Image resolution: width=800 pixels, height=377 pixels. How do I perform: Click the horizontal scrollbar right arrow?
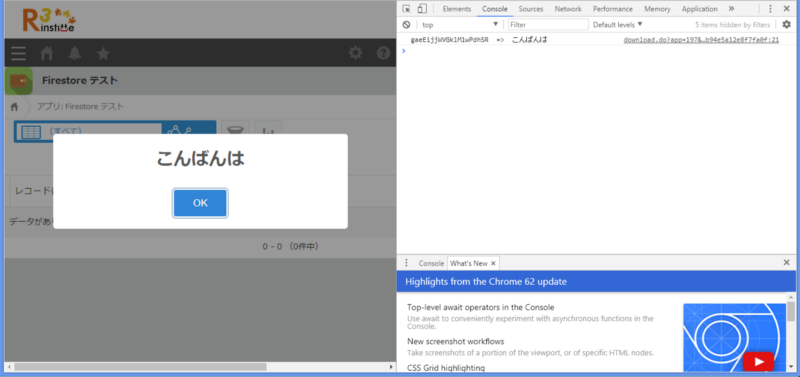(391, 367)
